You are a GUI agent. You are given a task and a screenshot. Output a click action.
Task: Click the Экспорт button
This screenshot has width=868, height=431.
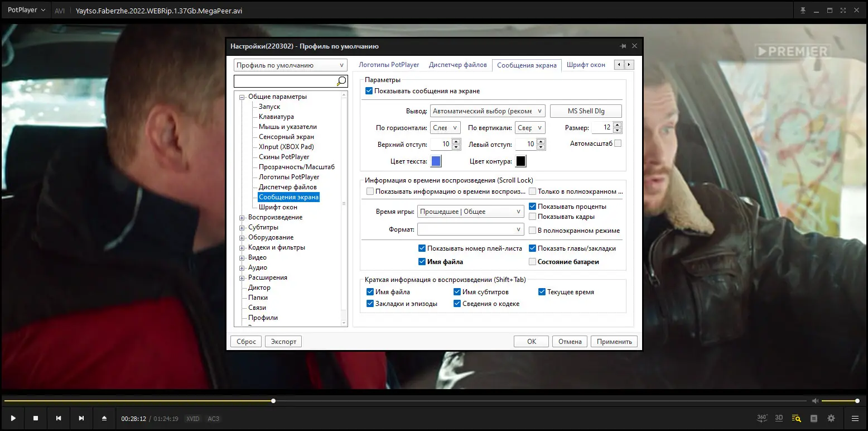pyautogui.click(x=283, y=342)
